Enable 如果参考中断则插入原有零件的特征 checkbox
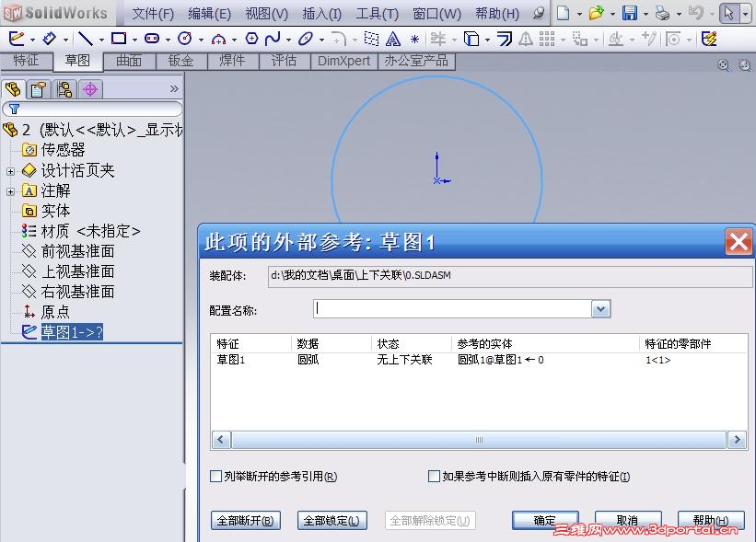This screenshot has height=542, width=756. pos(434,477)
